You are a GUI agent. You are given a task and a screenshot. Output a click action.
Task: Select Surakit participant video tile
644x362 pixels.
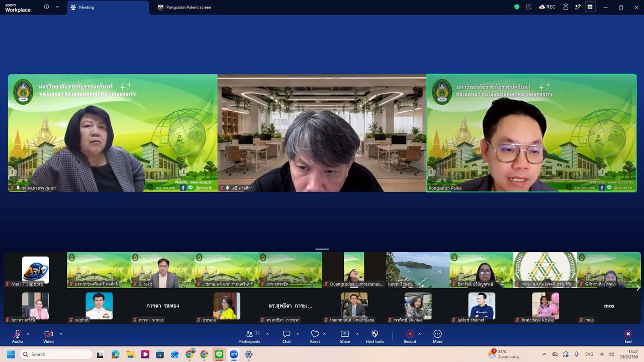[x=163, y=270]
